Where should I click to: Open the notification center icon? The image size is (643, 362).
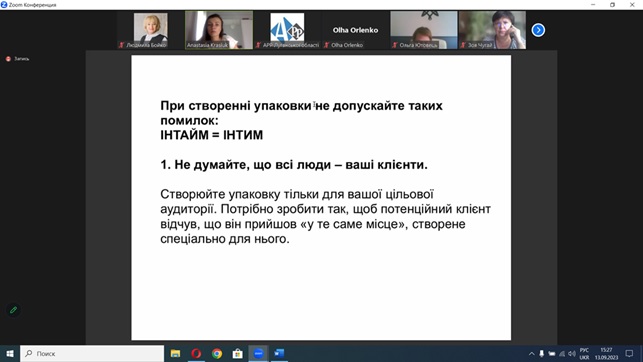click(x=629, y=353)
